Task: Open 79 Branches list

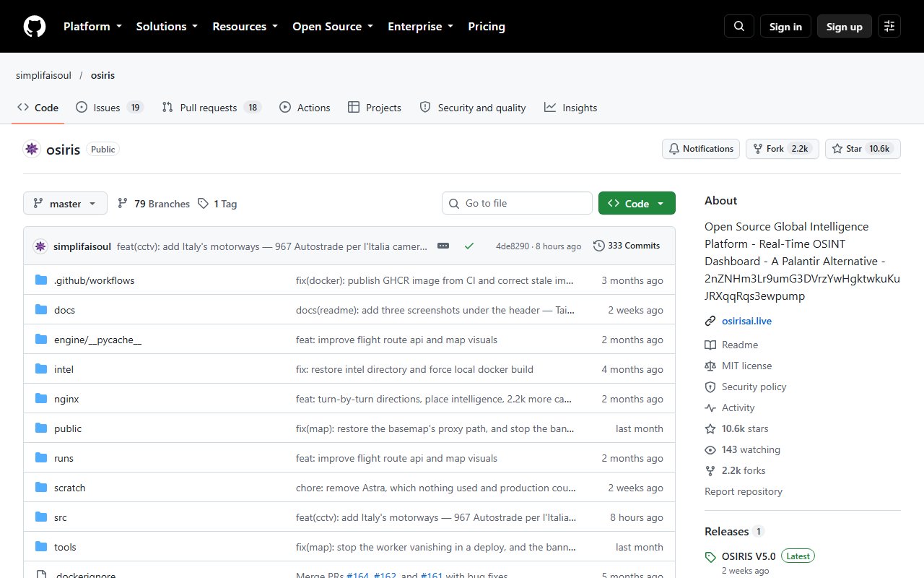Action: (x=154, y=204)
